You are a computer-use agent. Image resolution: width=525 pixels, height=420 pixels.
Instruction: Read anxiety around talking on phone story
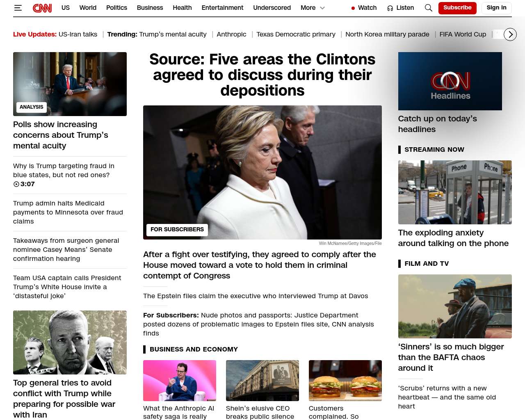point(453,238)
